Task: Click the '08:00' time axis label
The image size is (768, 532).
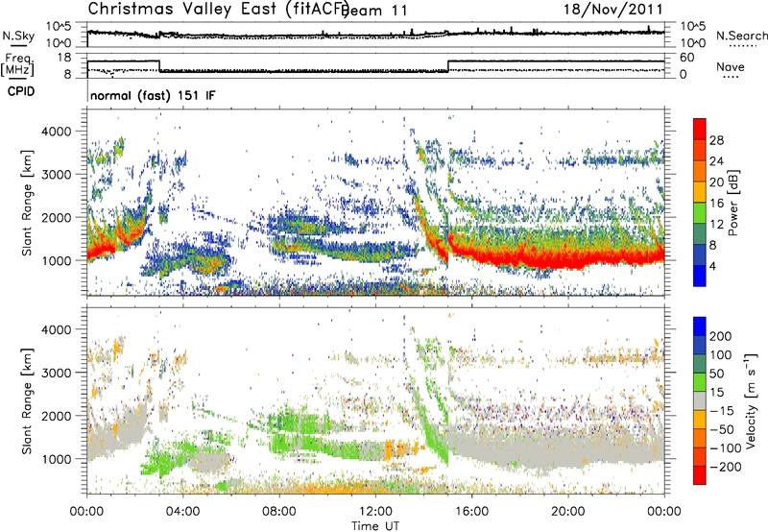Action: [279, 512]
